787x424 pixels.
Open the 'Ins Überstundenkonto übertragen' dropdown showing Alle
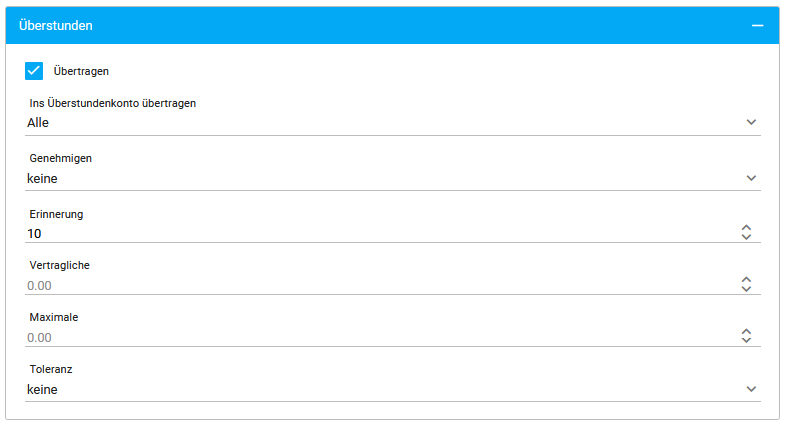(x=380, y=123)
